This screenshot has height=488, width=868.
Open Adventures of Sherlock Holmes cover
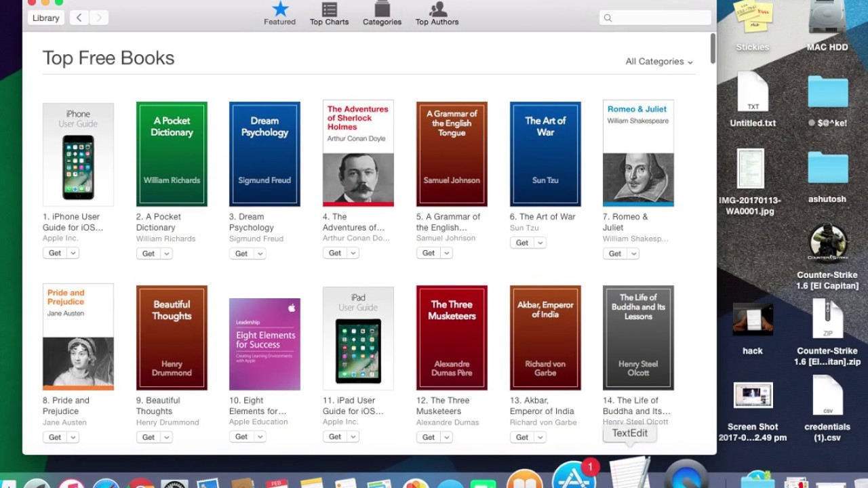tap(358, 154)
